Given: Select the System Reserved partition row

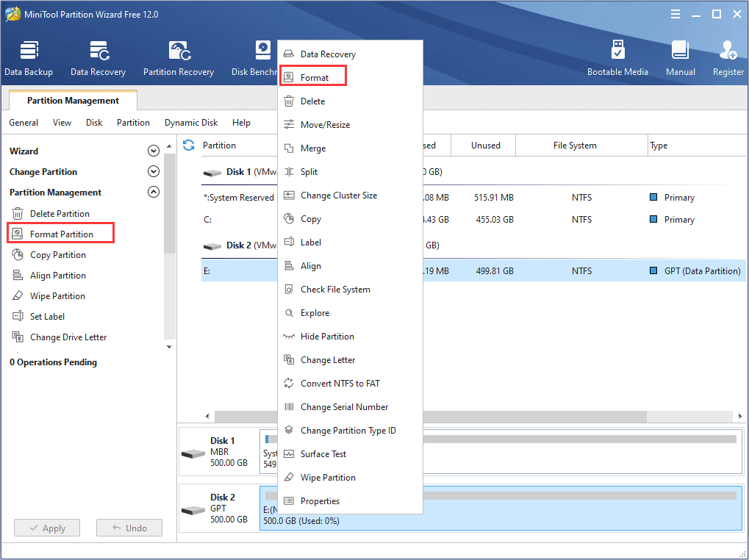Looking at the screenshot, I should point(473,198).
